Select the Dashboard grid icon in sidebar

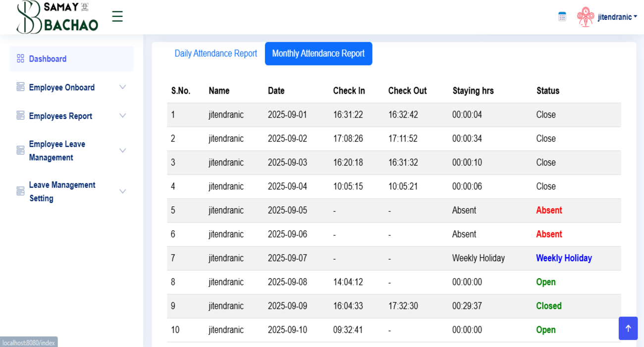[x=20, y=58]
